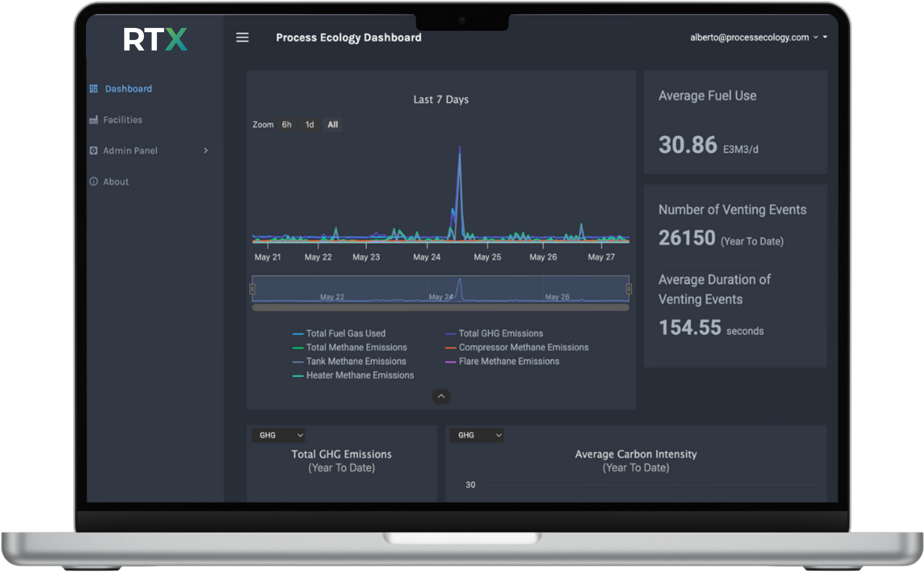Click the Dashboard grid icon in sidebar
This screenshot has height=572, width=924.
(93, 88)
